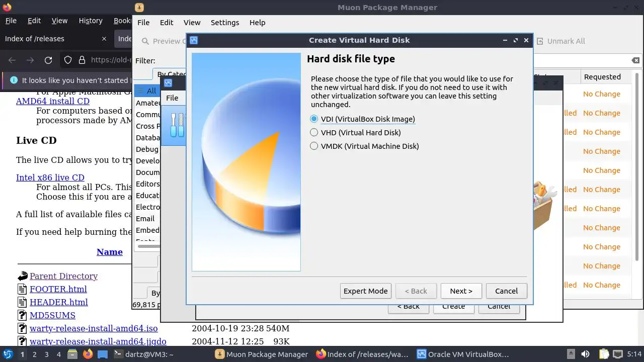Cancel the Create Virtual Hard Disk dialog
Screen dimensions: 644x362
point(506,291)
